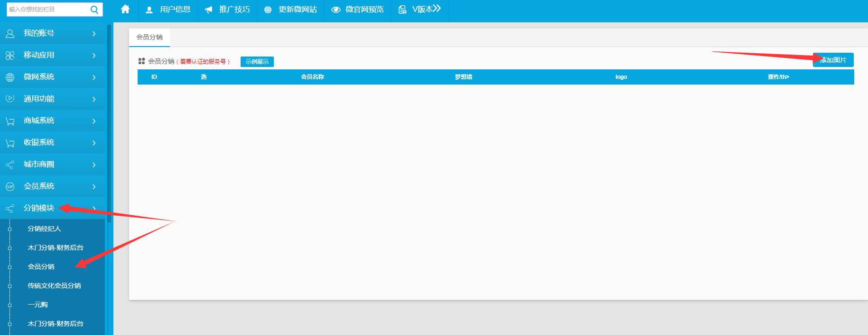Screen dimensions: 868x335
Task: Click the sidebar vertical scrollbar
Action: point(109,124)
